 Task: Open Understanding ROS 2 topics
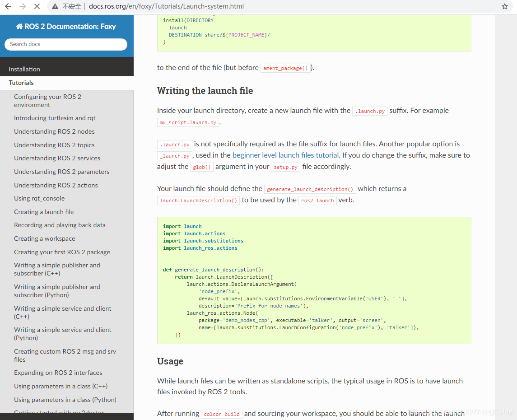pos(54,145)
